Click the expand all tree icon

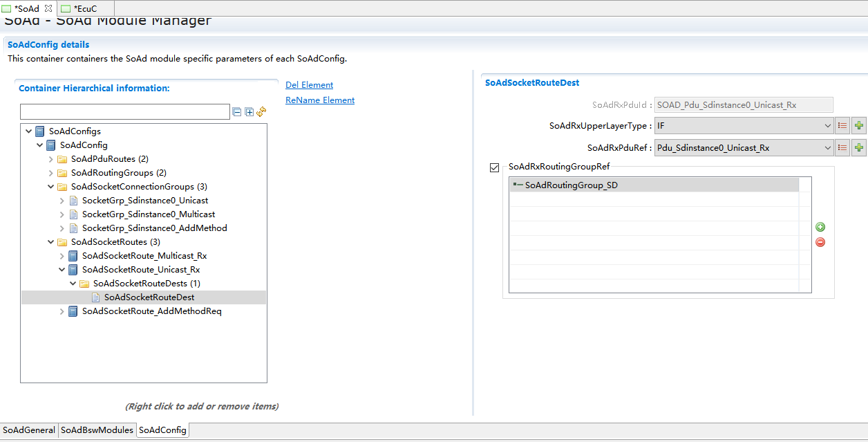click(249, 111)
